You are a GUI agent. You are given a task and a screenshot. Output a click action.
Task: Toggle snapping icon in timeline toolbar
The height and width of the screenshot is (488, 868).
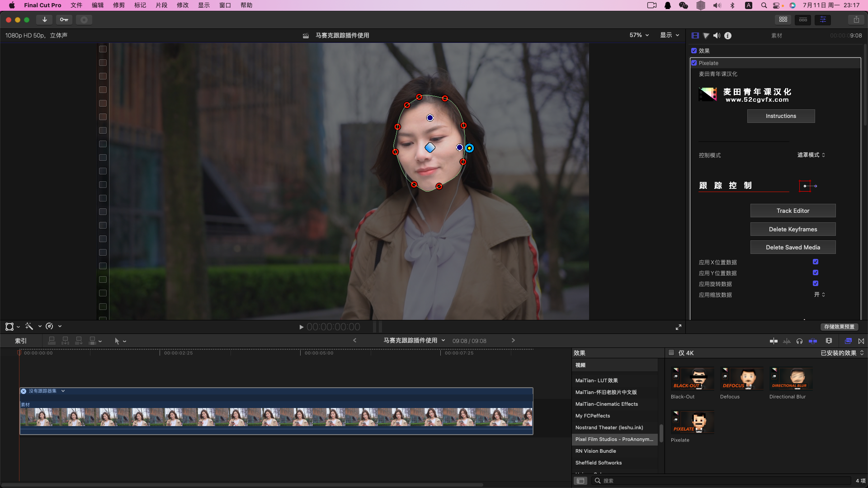click(813, 341)
